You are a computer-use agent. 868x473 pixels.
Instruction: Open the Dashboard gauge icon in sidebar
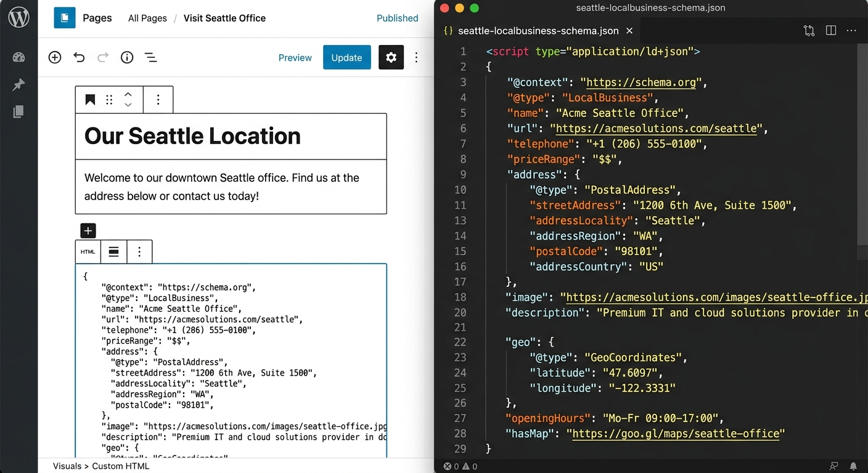(18, 57)
